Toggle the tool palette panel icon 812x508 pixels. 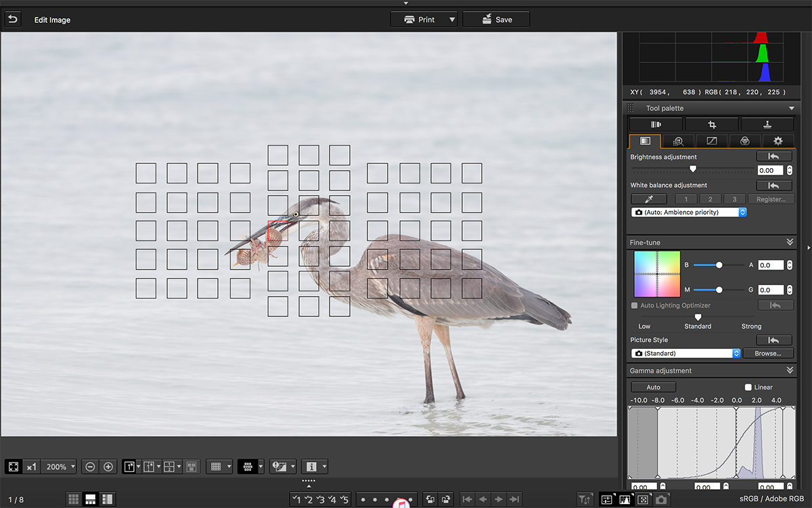click(x=606, y=499)
